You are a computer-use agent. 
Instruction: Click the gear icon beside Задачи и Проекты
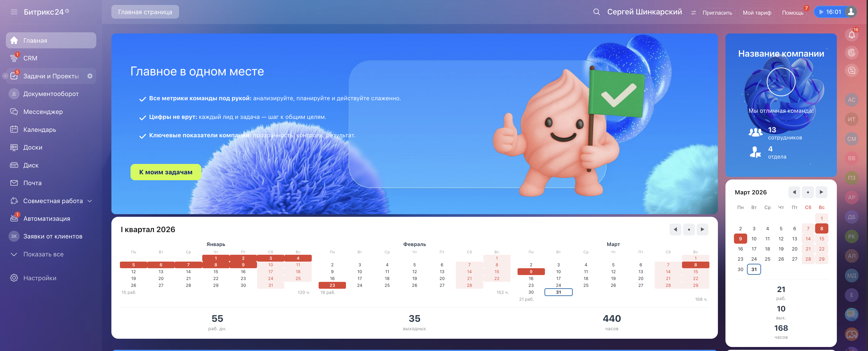coord(90,76)
